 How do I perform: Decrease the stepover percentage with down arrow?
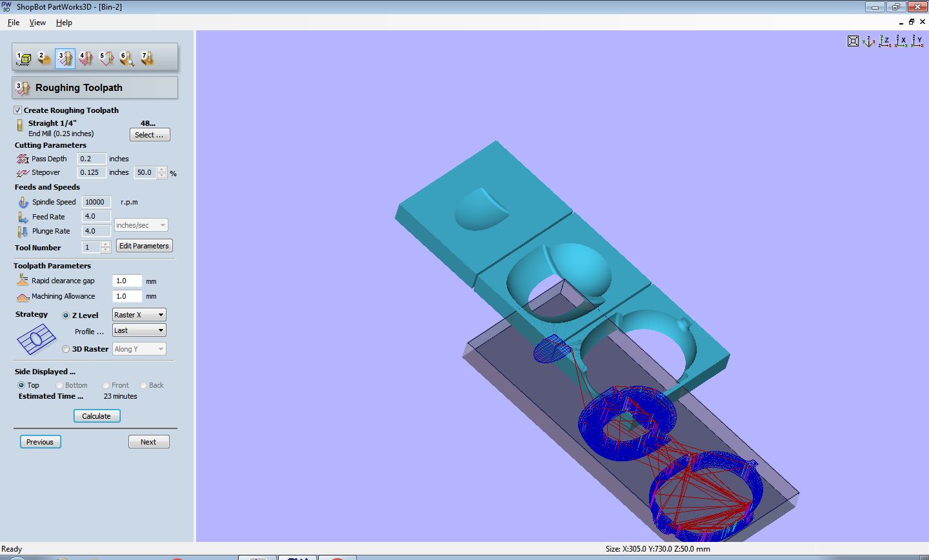click(161, 175)
